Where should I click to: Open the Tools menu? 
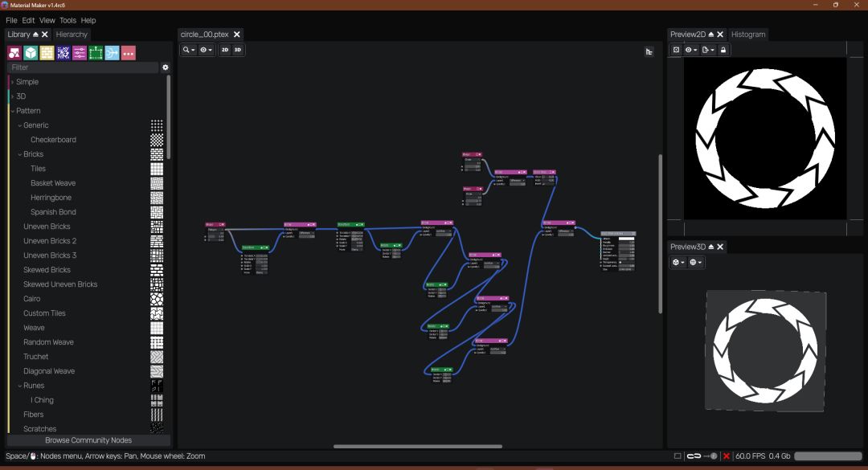(x=68, y=20)
